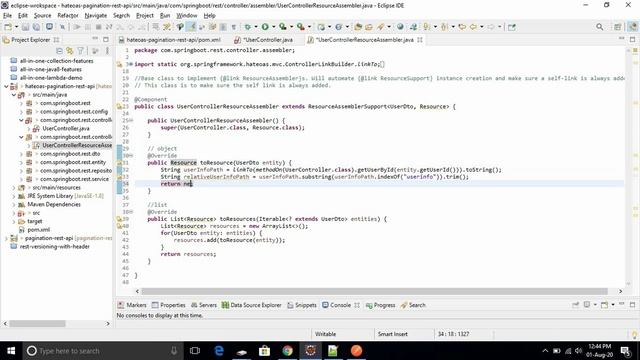Image resolution: width=640 pixels, height=360 pixels.
Task: Collapse the hateoas-pagination-rest-api project
Action: [6, 86]
